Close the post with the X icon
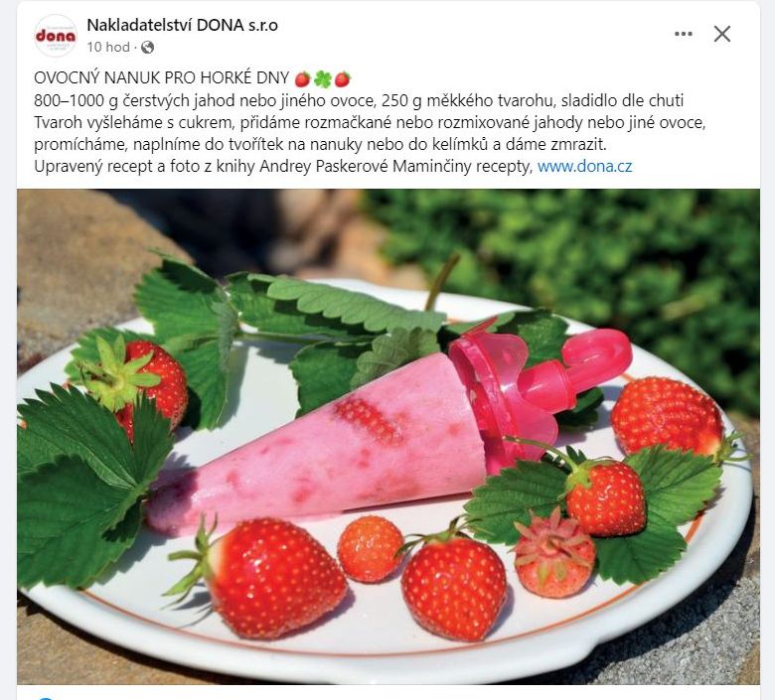Image resolution: width=775 pixels, height=700 pixels. click(722, 34)
